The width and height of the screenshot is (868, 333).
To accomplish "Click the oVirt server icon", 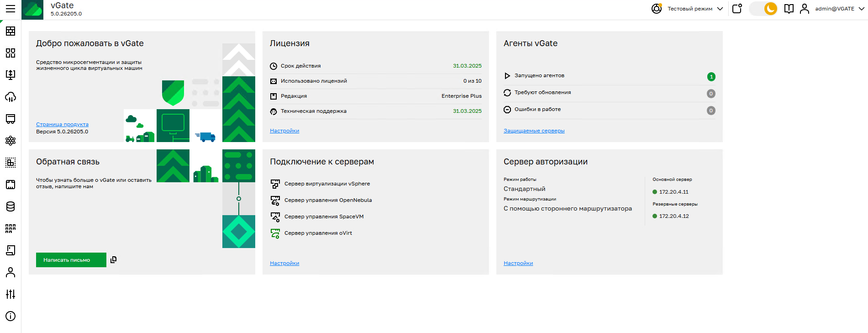I will (275, 233).
